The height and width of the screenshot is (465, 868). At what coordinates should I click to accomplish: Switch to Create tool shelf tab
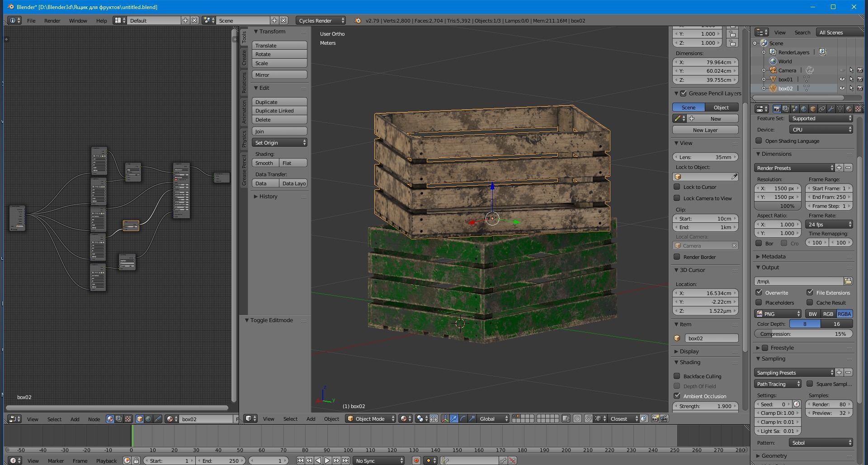[244, 57]
